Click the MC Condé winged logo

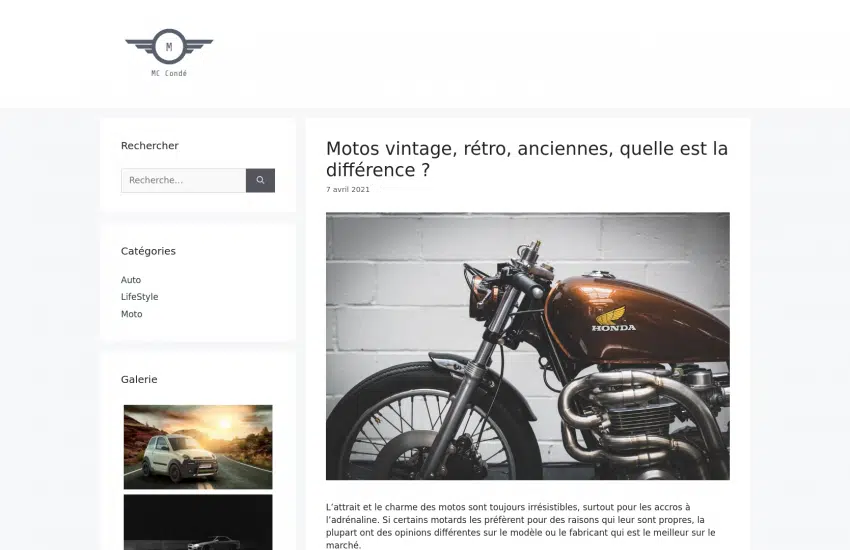[169, 53]
